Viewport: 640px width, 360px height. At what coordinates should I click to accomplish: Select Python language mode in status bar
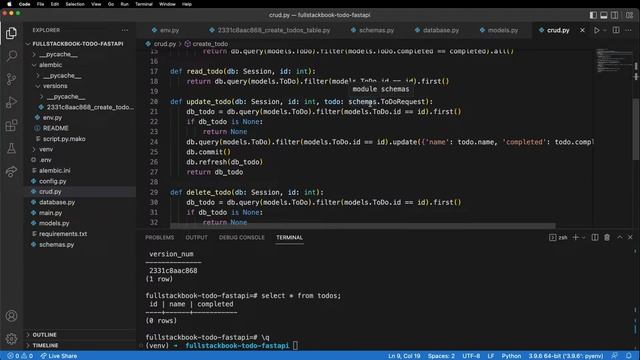coord(511,356)
